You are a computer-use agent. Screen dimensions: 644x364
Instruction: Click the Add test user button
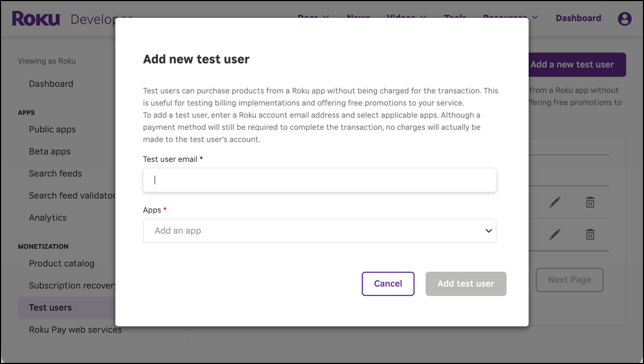tap(466, 283)
